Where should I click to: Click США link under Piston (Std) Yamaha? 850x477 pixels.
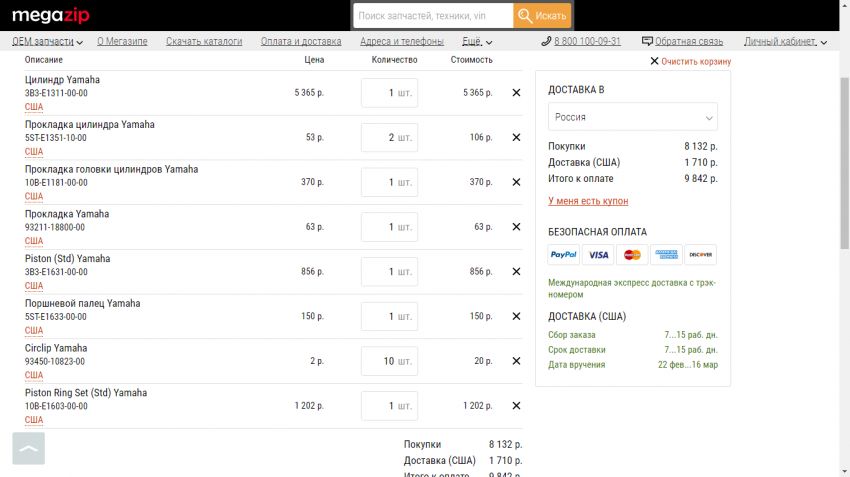[x=34, y=286]
